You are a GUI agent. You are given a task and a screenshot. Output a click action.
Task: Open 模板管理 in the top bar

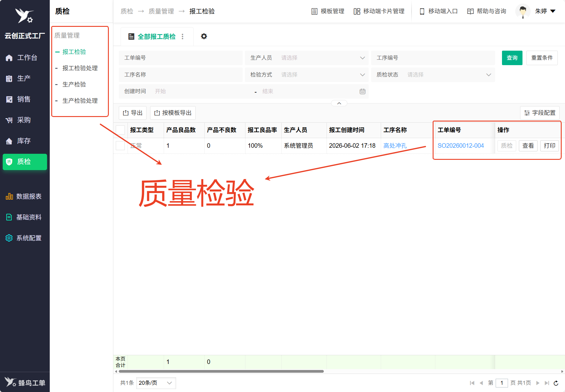[x=328, y=11]
